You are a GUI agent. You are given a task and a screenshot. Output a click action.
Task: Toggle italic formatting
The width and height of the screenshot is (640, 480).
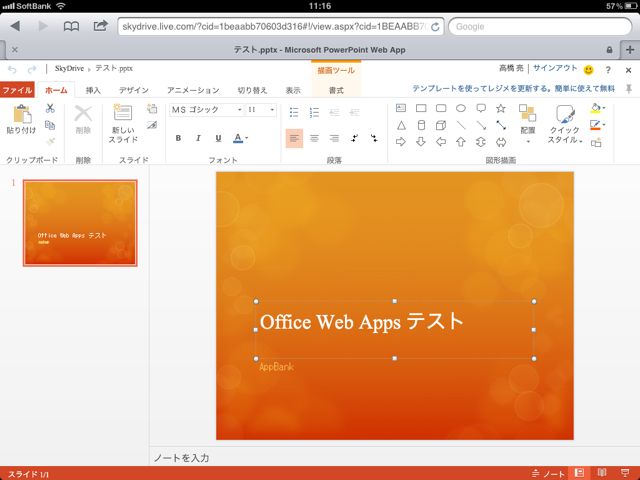(x=198, y=138)
